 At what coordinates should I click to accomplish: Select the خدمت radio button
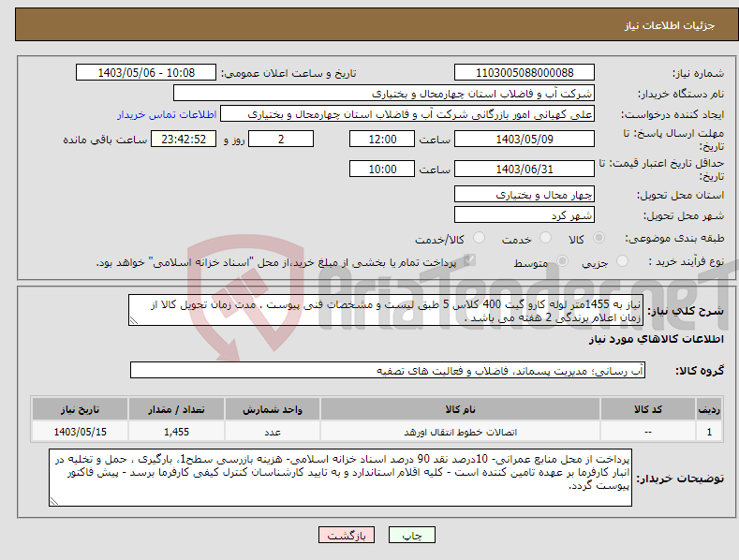[545, 238]
